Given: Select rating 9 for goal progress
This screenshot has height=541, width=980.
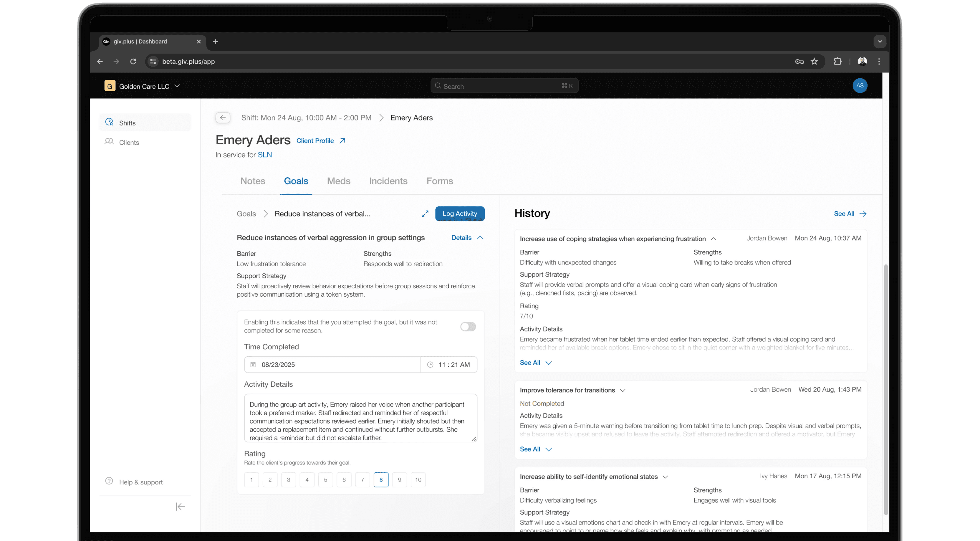Looking at the screenshot, I should click(400, 480).
